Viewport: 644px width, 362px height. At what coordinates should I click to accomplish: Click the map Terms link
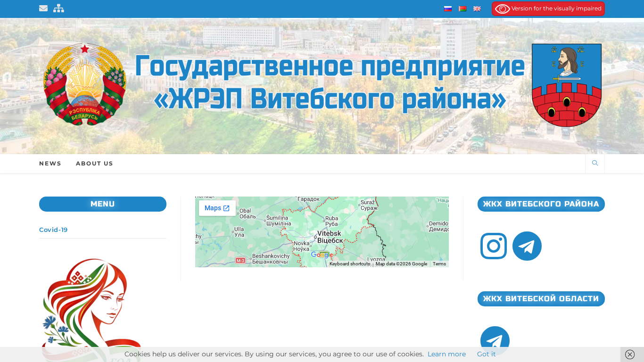(439, 264)
